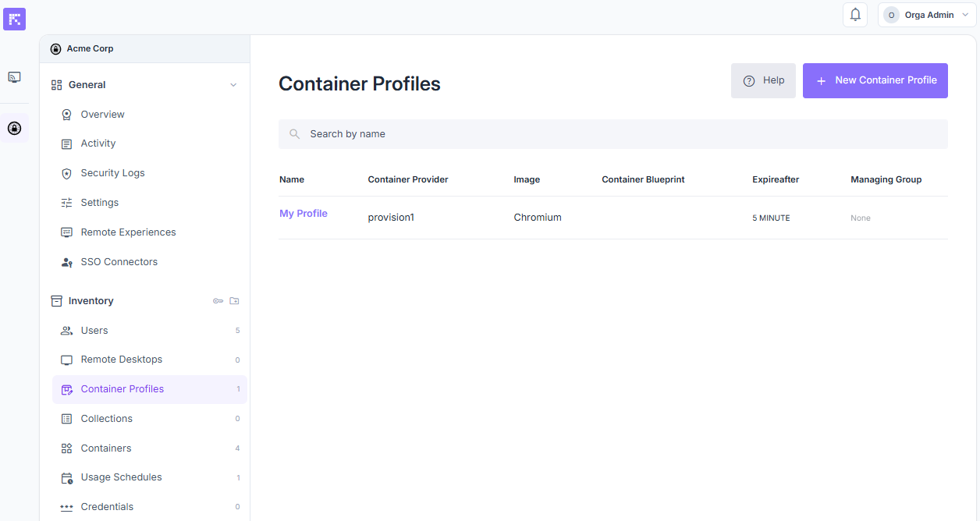Click the Overview badge icon
The width and height of the screenshot is (980, 521).
pos(66,115)
